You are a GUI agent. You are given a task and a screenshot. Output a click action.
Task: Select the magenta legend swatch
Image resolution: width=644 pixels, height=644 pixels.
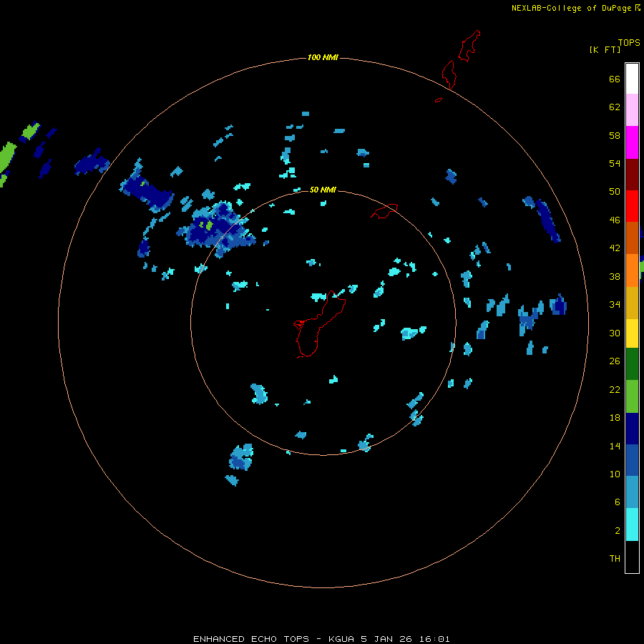[632, 142]
